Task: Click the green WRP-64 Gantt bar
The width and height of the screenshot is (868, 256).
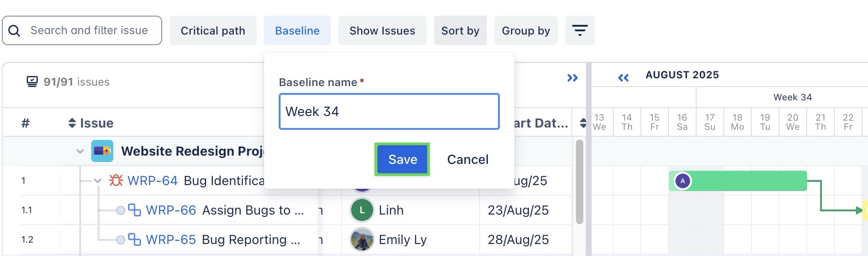Action: pos(746,181)
